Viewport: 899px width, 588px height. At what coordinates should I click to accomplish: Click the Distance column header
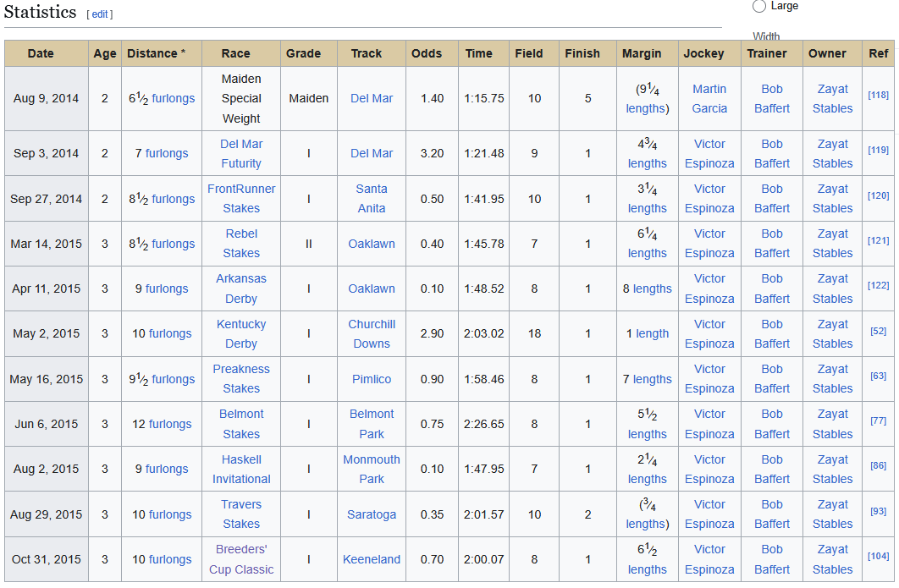[x=162, y=53]
